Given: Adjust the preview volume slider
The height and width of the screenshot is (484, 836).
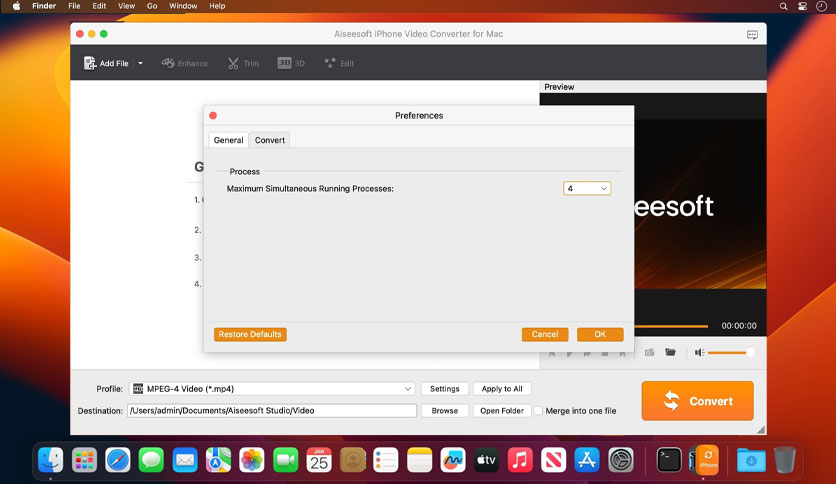Looking at the screenshot, I should (x=730, y=352).
